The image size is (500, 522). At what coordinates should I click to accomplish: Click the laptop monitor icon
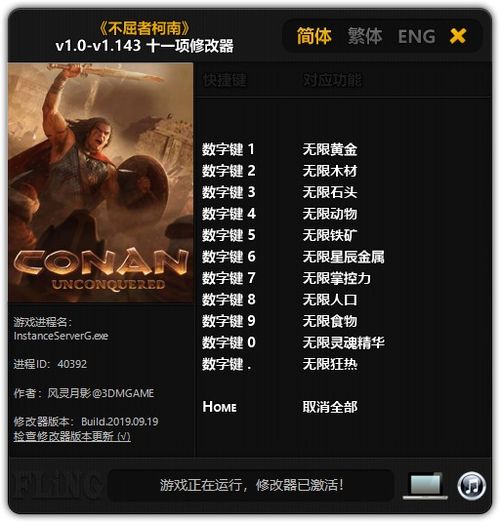click(425, 485)
